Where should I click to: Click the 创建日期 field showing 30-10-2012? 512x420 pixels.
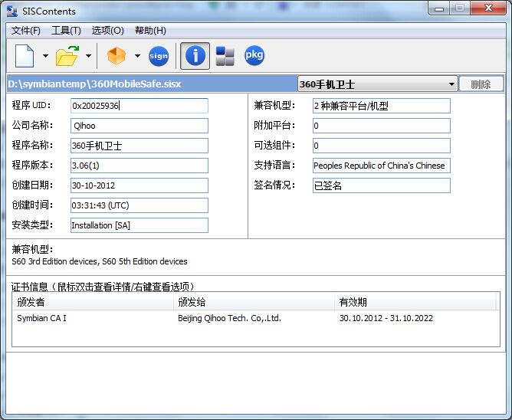click(x=139, y=185)
